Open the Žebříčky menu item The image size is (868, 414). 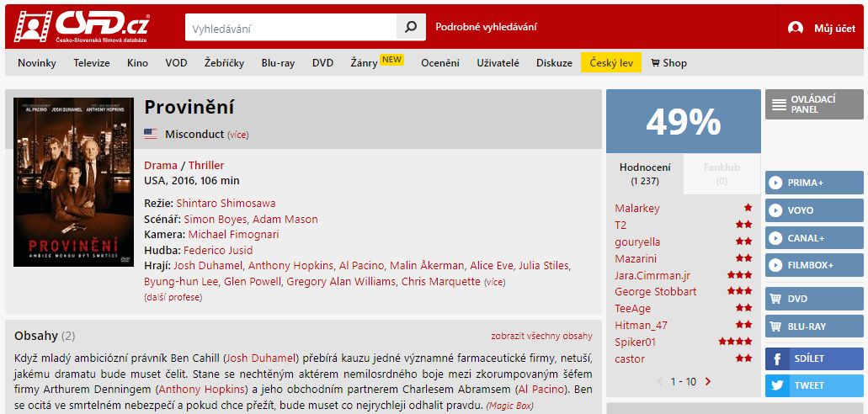(224, 63)
